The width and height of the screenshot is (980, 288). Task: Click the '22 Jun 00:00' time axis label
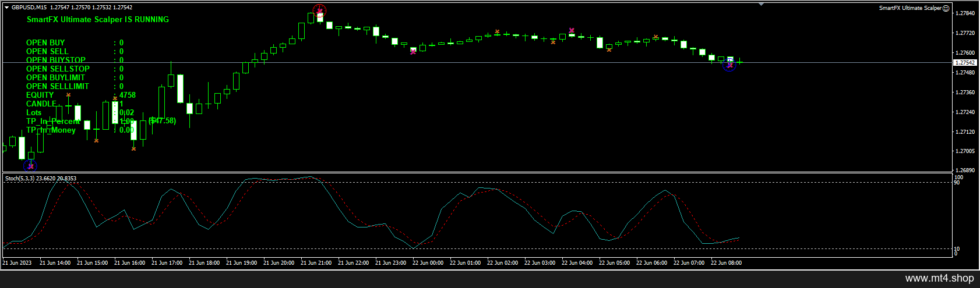coord(428,263)
